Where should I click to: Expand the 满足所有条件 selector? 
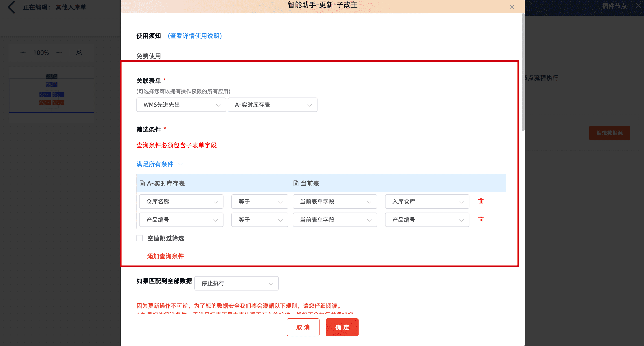(160, 164)
